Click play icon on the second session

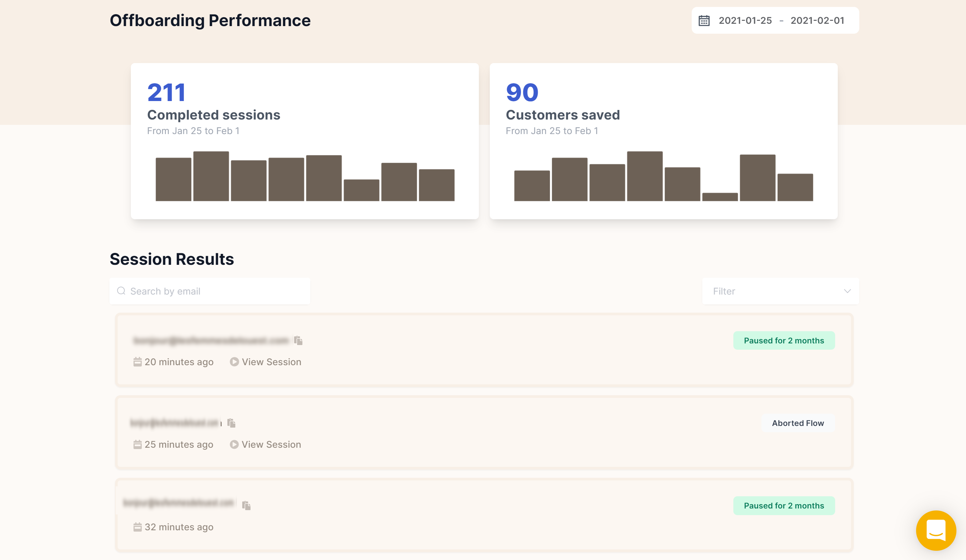(234, 444)
